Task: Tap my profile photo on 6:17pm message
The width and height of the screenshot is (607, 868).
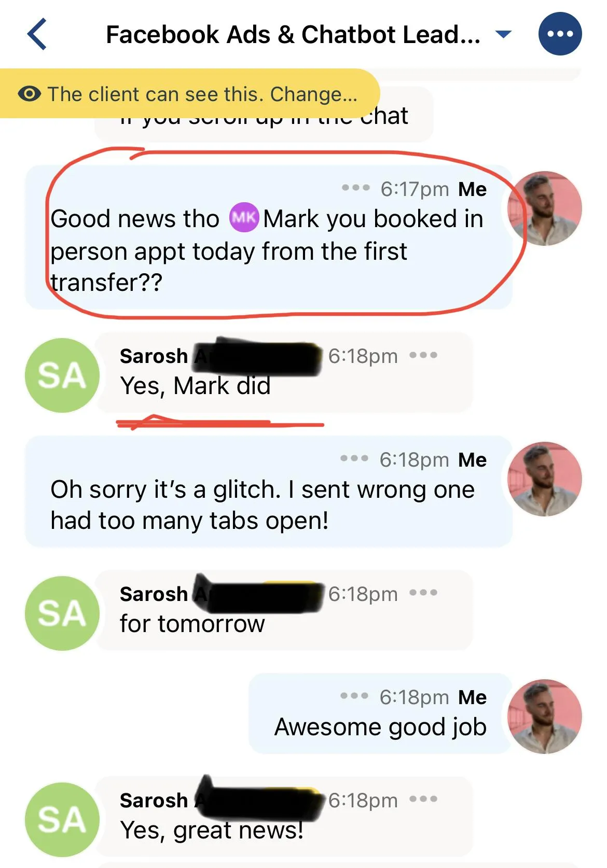Action: (x=545, y=208)
